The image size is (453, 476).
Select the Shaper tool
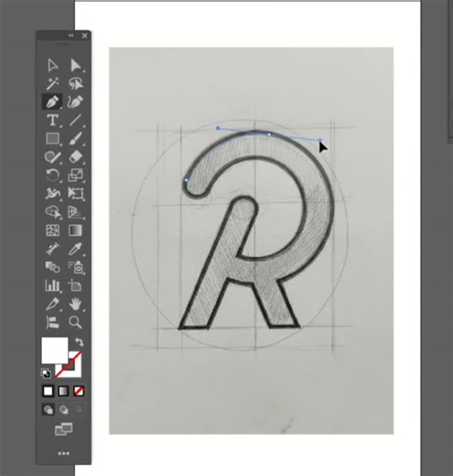click(52, 157)
